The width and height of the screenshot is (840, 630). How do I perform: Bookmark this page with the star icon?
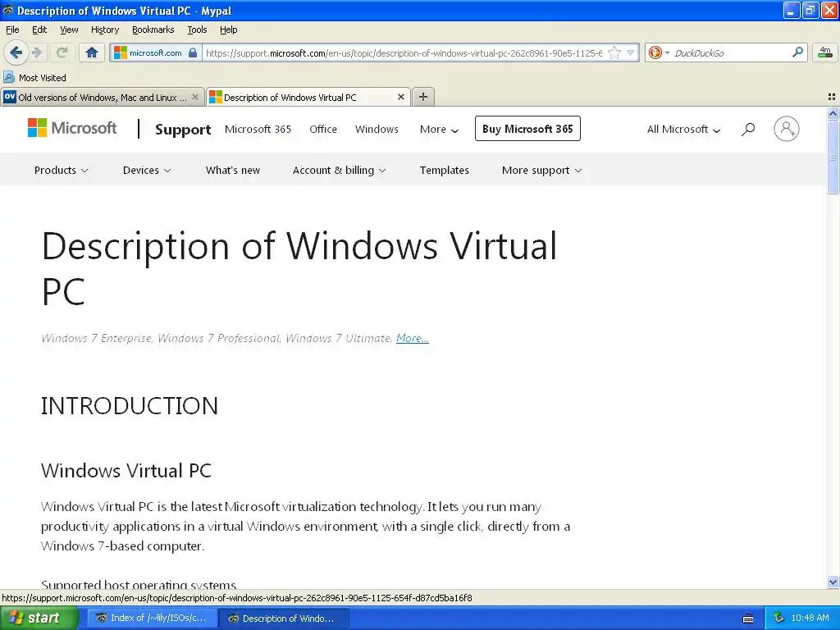coord(614,52)
